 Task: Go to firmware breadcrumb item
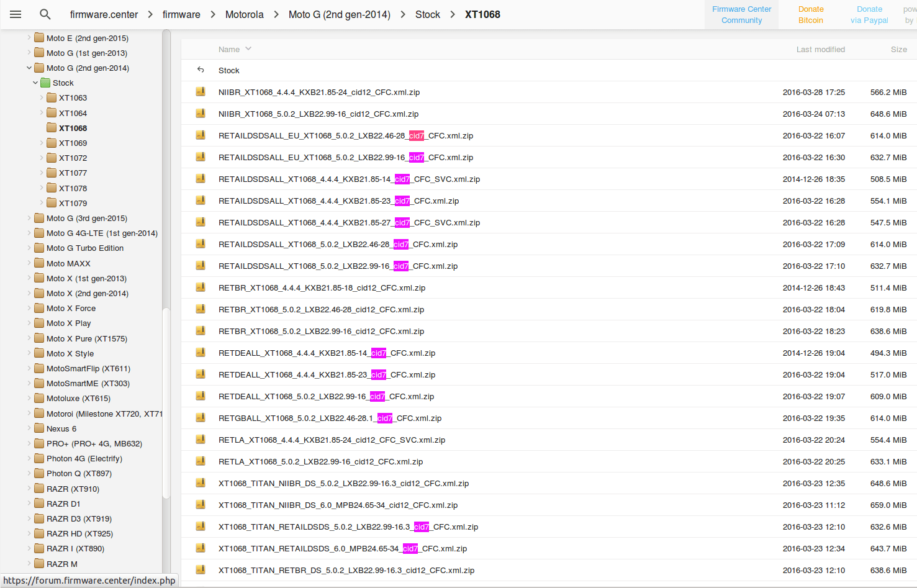point(181,14)
